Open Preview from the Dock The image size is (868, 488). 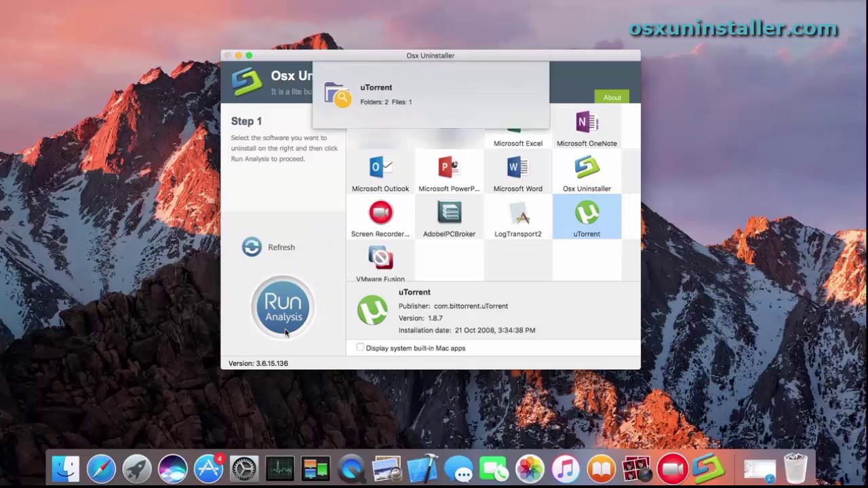click(387, 469)
